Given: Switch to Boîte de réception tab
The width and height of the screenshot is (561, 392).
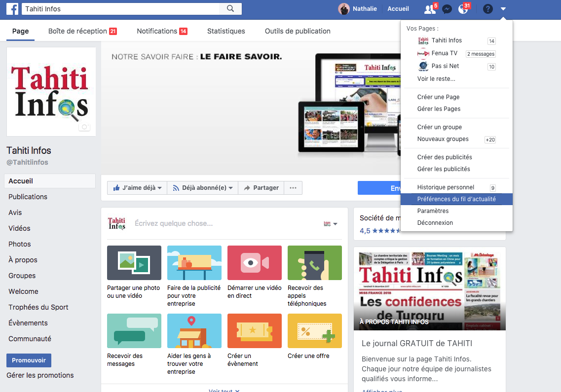Looking at the screenshot, I should click(82, 31).
